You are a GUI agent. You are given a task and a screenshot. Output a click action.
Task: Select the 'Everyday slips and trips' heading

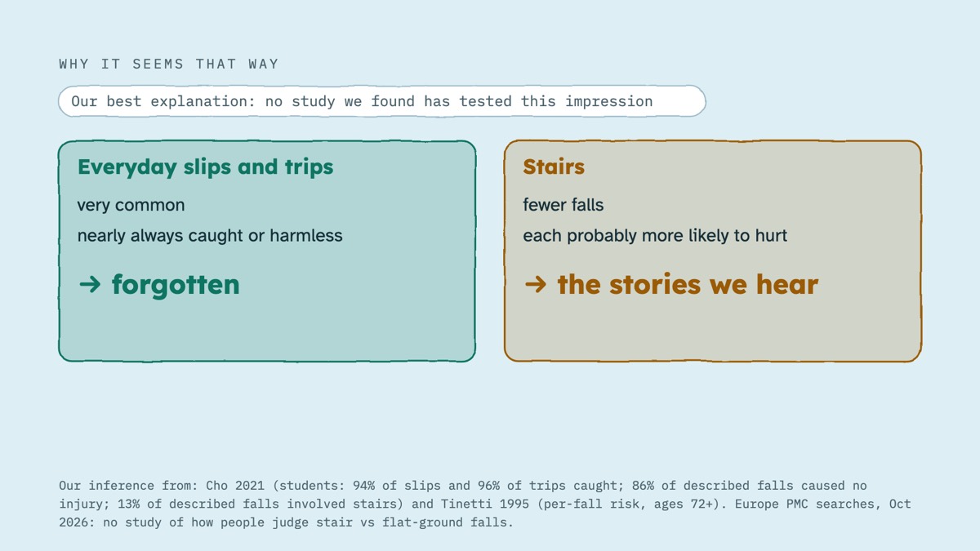(205, 167)
